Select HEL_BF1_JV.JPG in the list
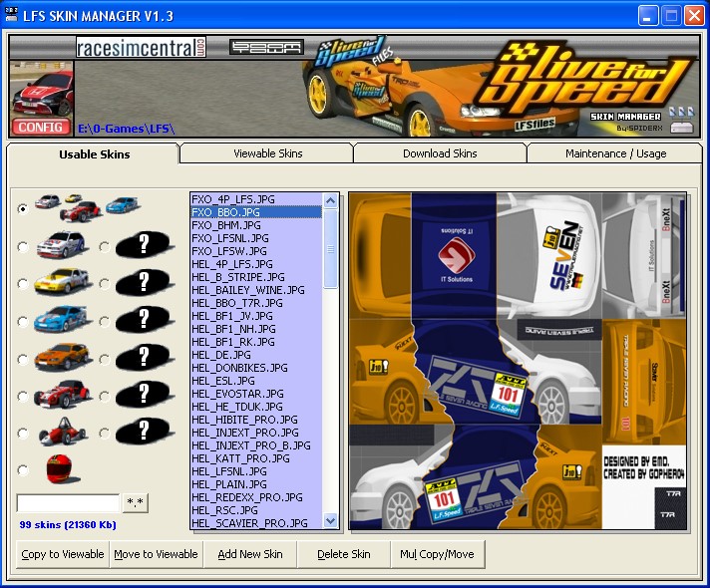710x588 pixels. click(256, 316)
